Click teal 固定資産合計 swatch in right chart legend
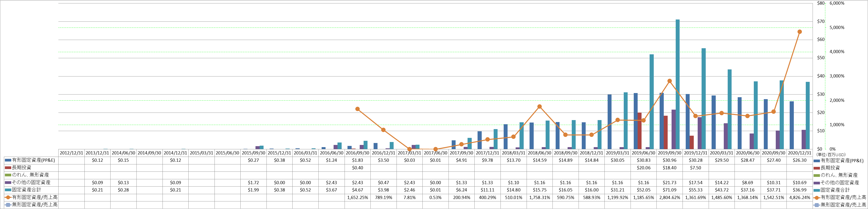This screenshot has width=868, height=209. coord(817,190)
